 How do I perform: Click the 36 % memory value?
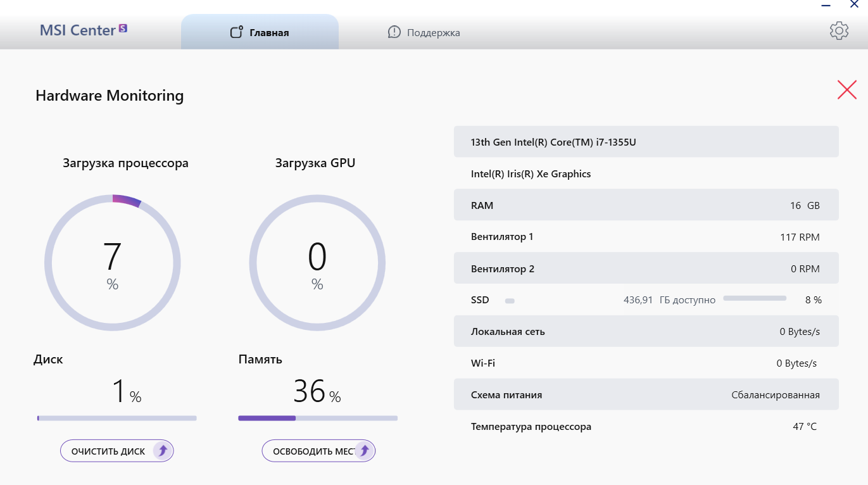click(x=317, y=392)
